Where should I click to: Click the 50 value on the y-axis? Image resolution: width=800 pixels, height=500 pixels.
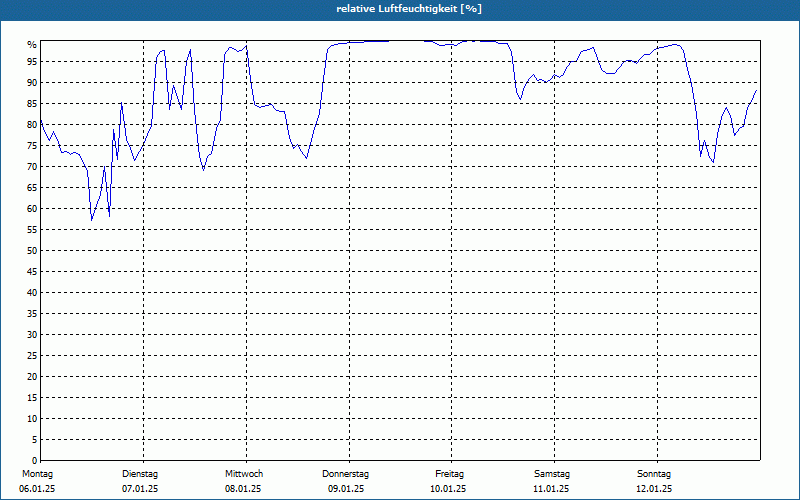tap(32, 251)
